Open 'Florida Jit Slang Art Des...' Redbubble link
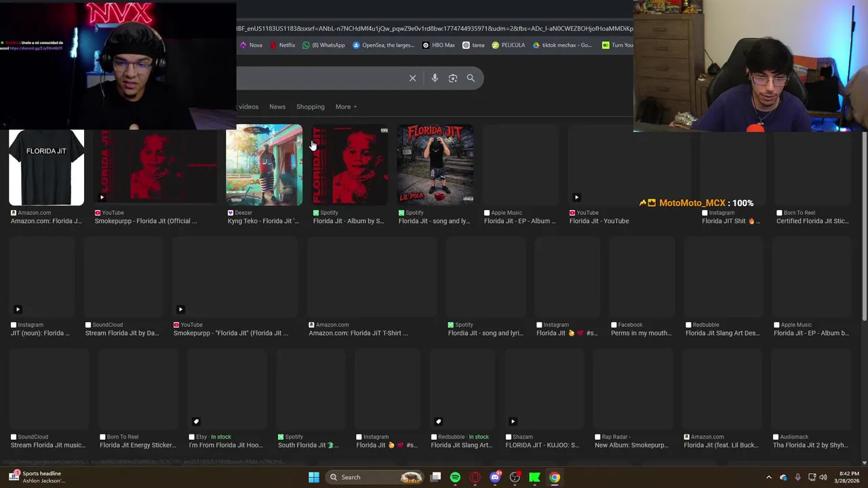The height and width of the screenshot is (488, 868). pyautogui.click(x=722, y=333)
